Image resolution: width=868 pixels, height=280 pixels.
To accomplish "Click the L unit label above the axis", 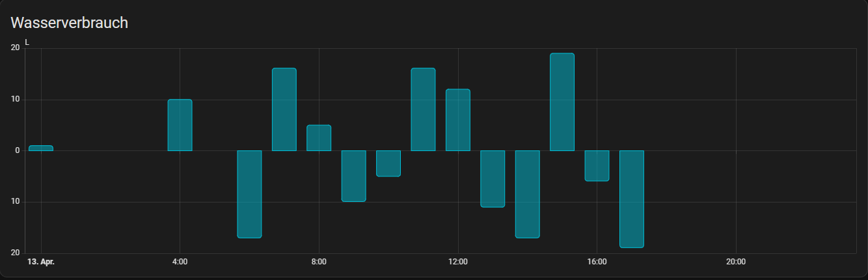I will tap(27, 42).
